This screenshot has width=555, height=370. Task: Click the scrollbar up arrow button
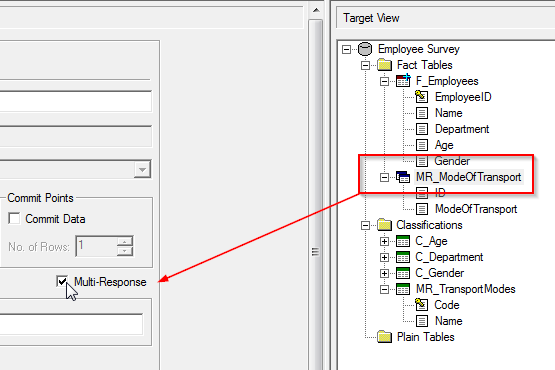pyautogui.click(x=316, y=10)
